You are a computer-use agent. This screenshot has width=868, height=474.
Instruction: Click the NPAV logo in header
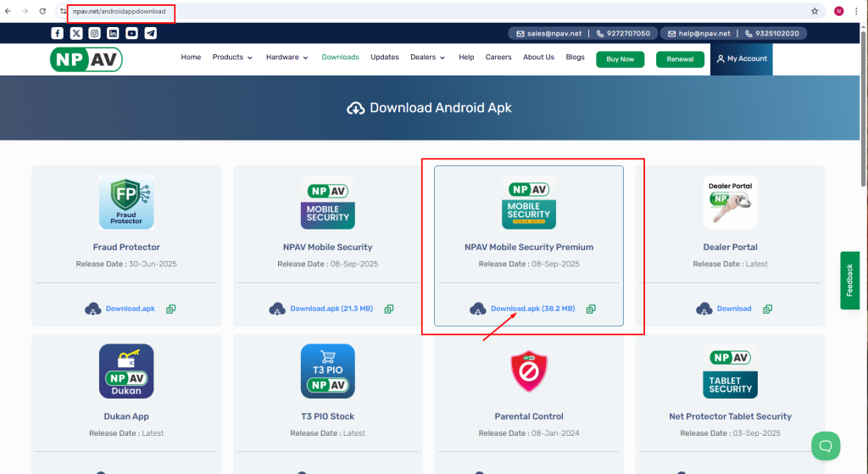(86, 59)
